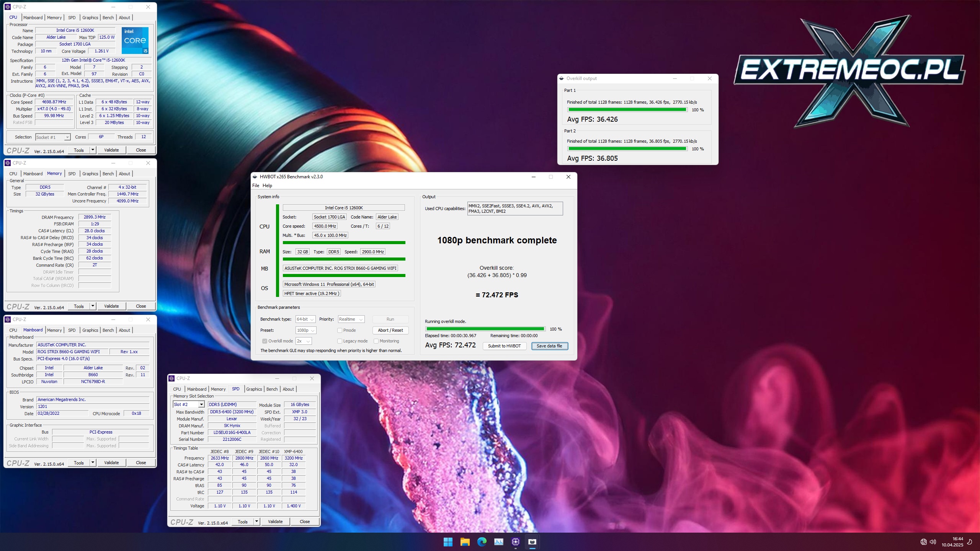The image size is (980, 551).
Task: Click the Overkill output window title icon
Action: pyautogui.click(x=562, y=78)
